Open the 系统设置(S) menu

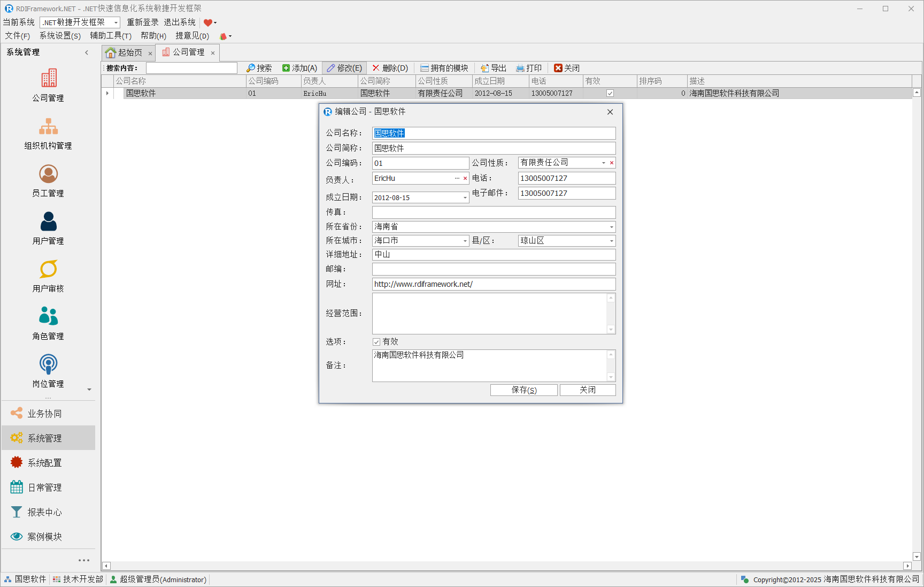coord(60,36)
